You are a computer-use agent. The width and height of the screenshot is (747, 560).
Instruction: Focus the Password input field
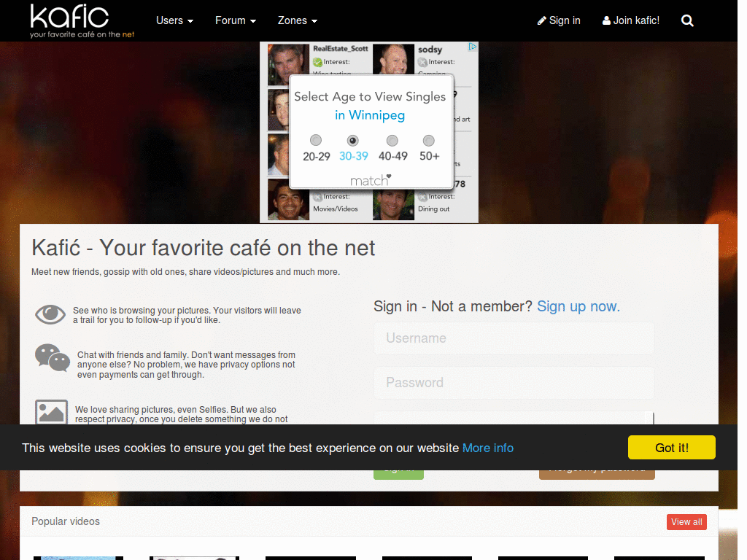click(x=514, y=382)
